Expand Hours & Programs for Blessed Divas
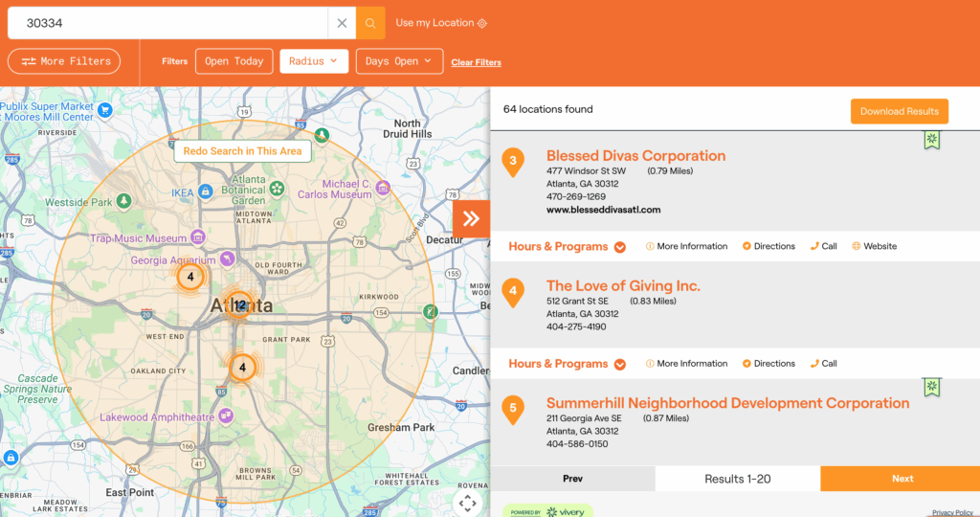Image resolution: width=980 pixels, height=517 pixels. coord(567,246)
